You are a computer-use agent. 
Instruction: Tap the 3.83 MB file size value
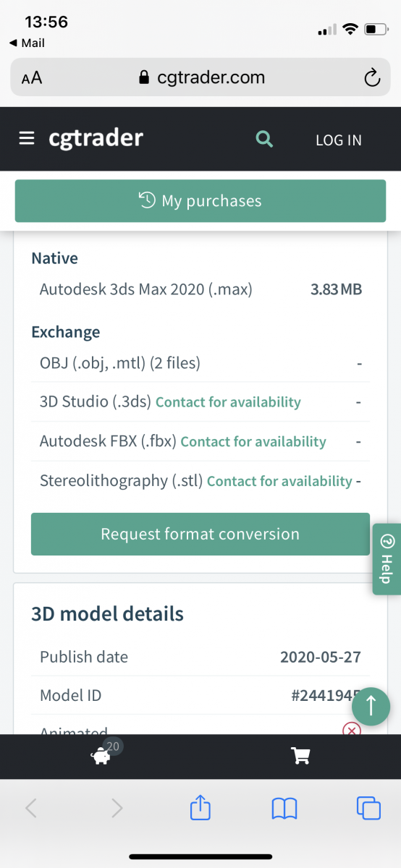336,290
